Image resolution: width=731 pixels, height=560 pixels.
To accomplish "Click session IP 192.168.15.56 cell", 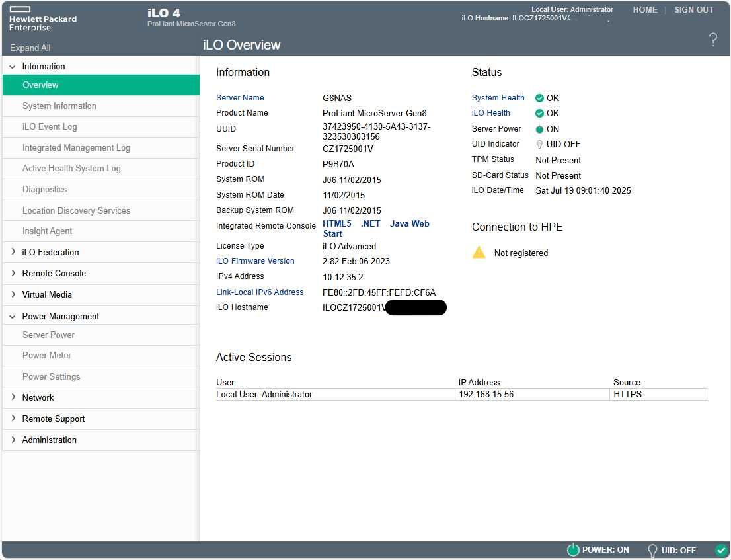I will pos(531,395).
